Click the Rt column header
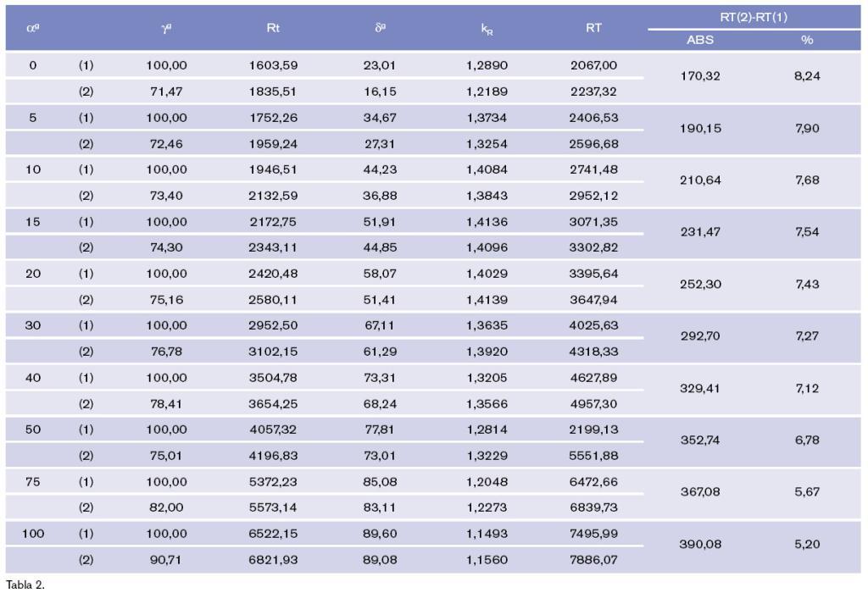Image resolution: width=868 pixels, height=593 pixels. [x=273, y=28]
